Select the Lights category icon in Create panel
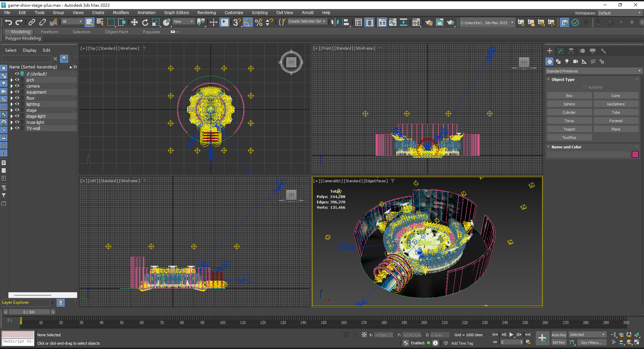The width and height of the screenshot is (644, 349). (x=567, y=61)
